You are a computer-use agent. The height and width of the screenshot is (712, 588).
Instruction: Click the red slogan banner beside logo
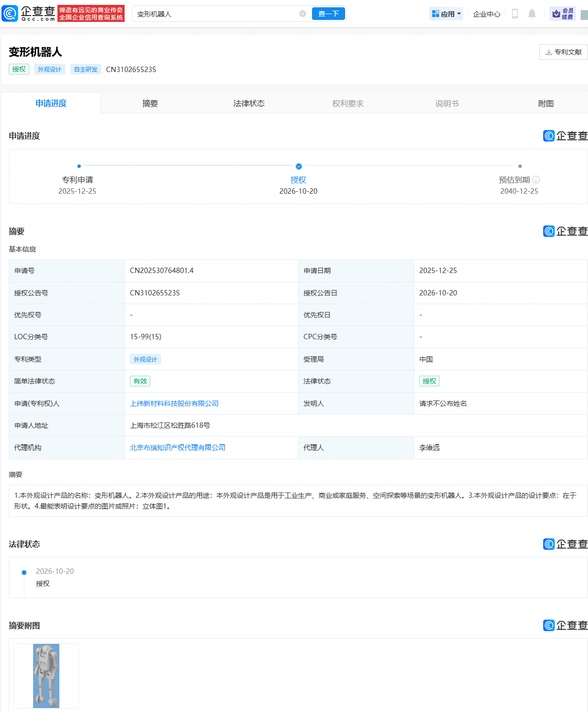[x=91, y=14]
